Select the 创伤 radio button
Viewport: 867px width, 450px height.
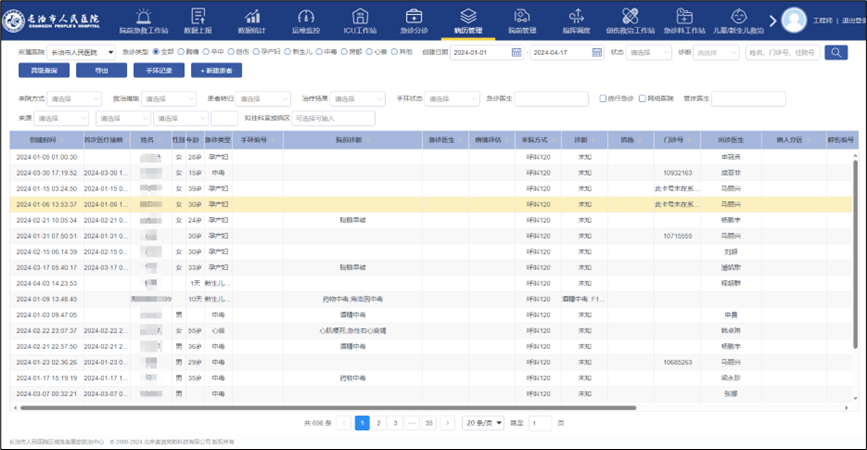(231, 52)
